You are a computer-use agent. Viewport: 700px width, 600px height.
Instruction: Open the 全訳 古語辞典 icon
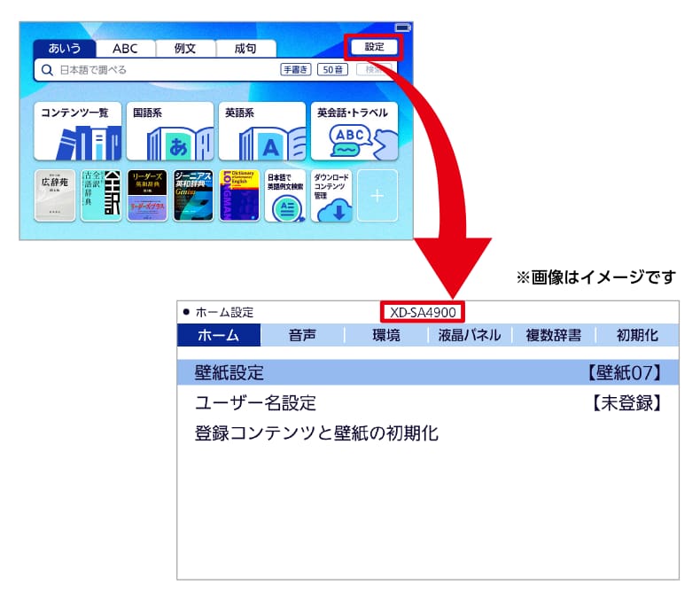point(101,196)
